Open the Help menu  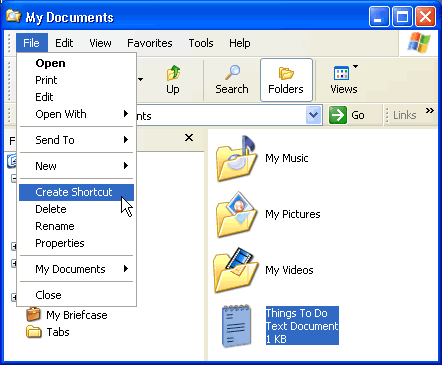pos(239,43)
